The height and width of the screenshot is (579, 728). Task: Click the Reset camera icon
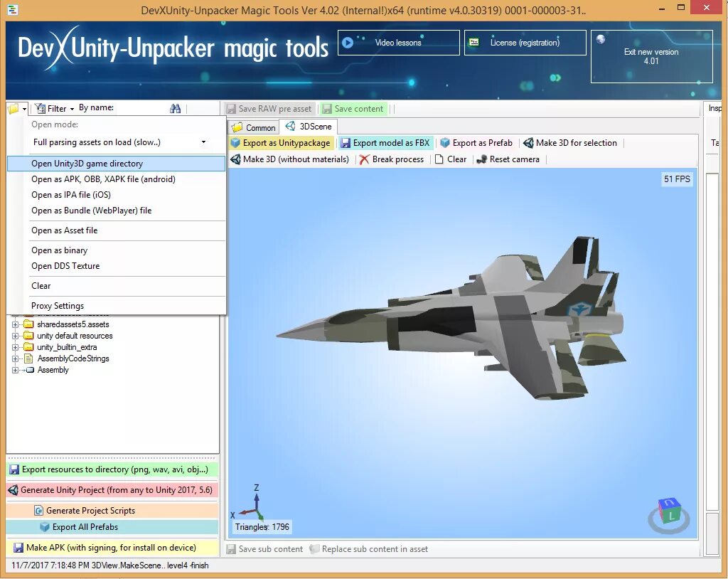481,159
